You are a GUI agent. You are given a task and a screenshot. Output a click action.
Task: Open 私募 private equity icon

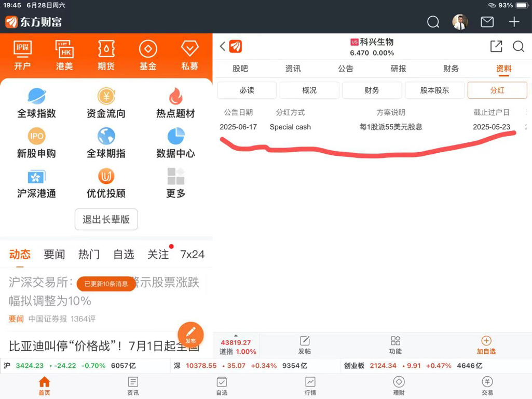click(x=189, y=55)
